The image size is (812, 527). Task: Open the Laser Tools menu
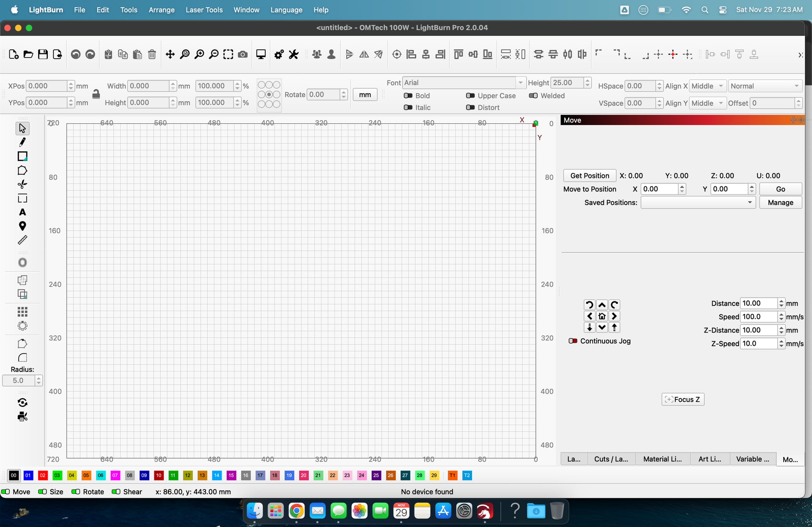pos(204,10)
